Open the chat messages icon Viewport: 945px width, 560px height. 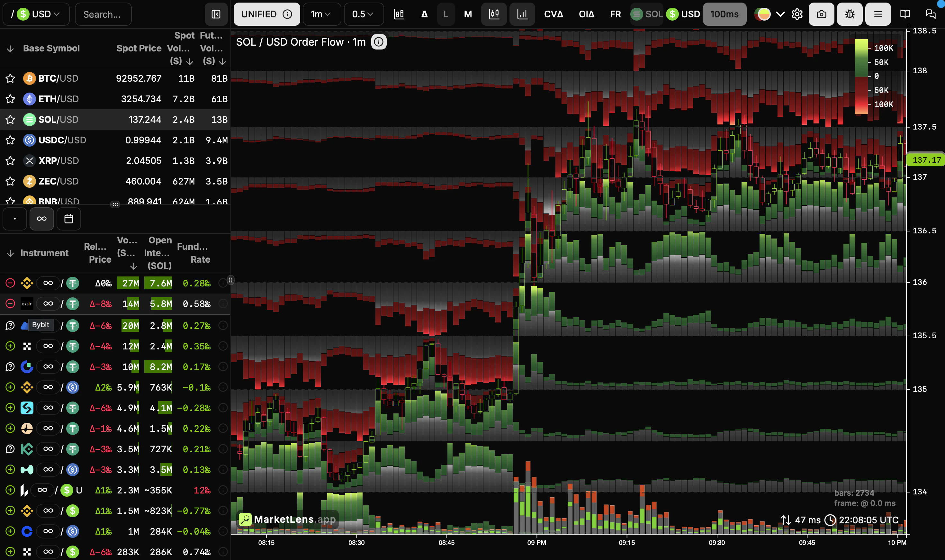click(x=931, y=14)
